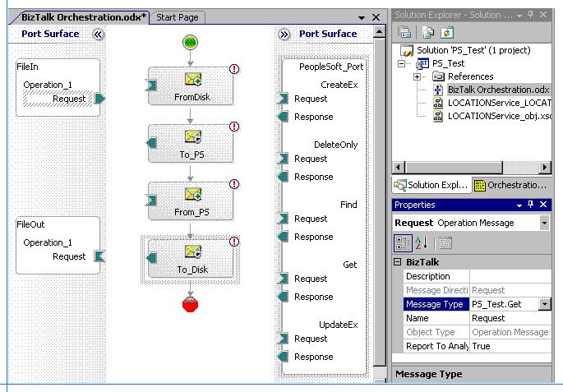Collapse the PS_Test project node
The image size is (563, 392).
point(402,63)
